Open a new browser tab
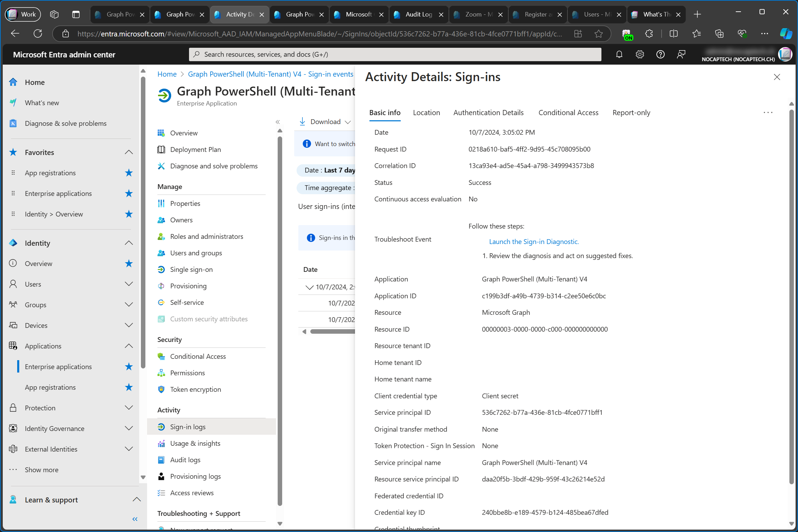The width and height of the screenshot is (798, 532). coord(697,14)
